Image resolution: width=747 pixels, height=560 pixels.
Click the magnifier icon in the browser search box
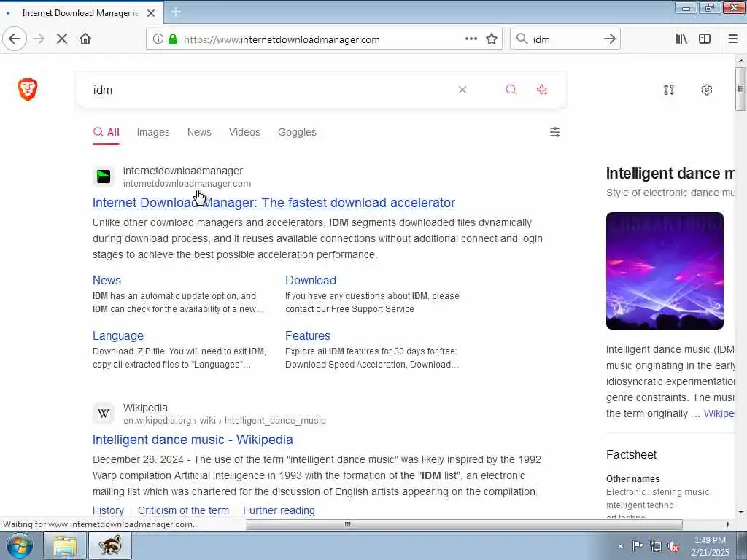tap(522, 39)
